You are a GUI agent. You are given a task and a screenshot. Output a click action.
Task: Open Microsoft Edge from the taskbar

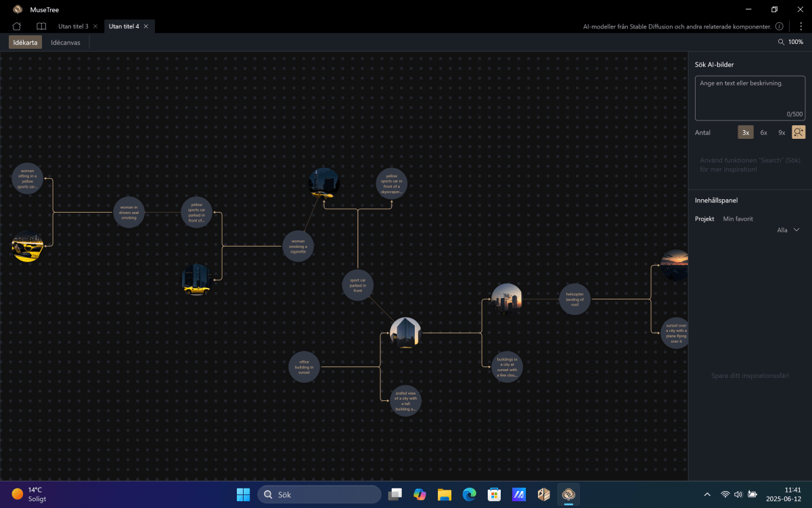tap(469, 494)
